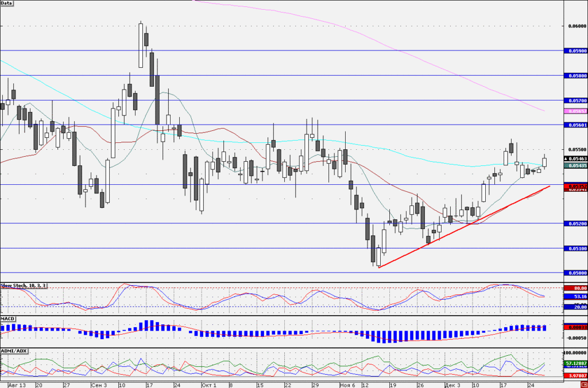Select the blue 20.00 stochastic level tag
Image resolution: width=588 pixels, height=388 pixels.
click(x=575, y=307)
